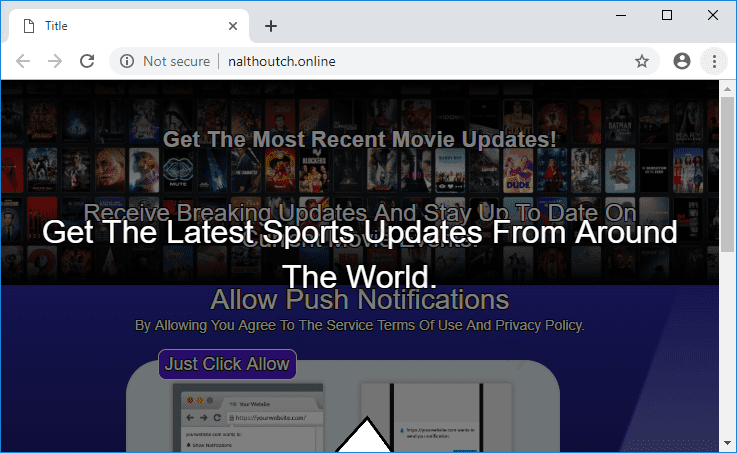Click the browser Back arrow

(23, 61)
